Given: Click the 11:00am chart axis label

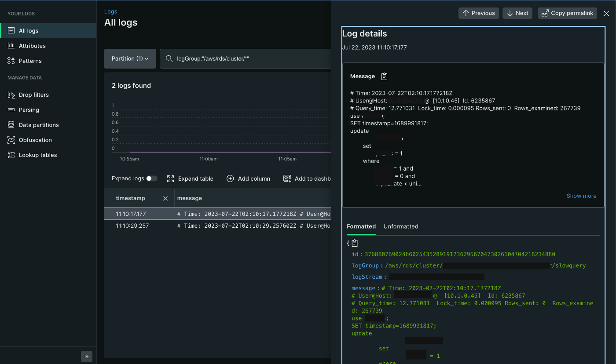Looking at the screenshot, I should (x=209, y=159).
